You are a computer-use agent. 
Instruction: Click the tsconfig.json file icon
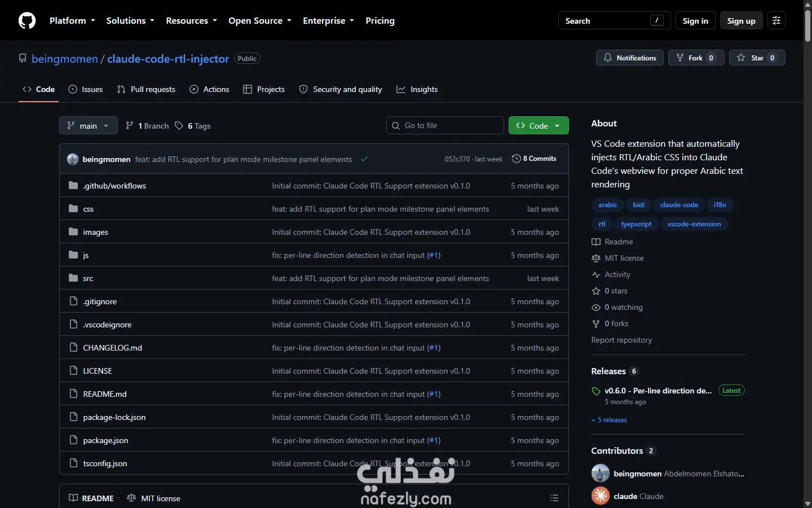click(73, 463)
